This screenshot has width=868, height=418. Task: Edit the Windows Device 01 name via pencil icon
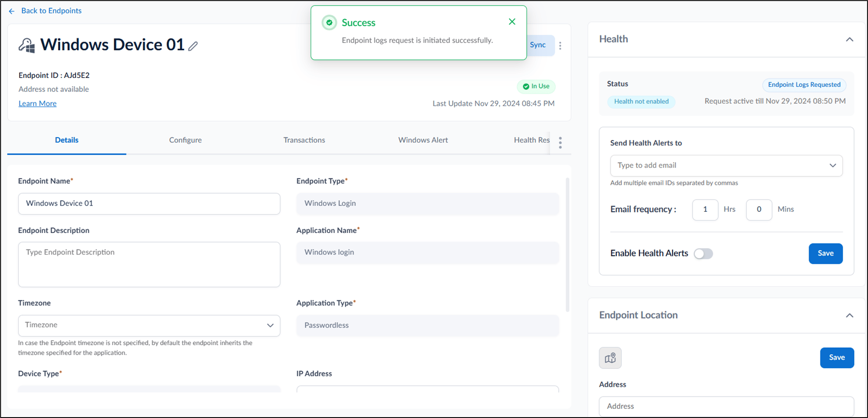(193, 46)
